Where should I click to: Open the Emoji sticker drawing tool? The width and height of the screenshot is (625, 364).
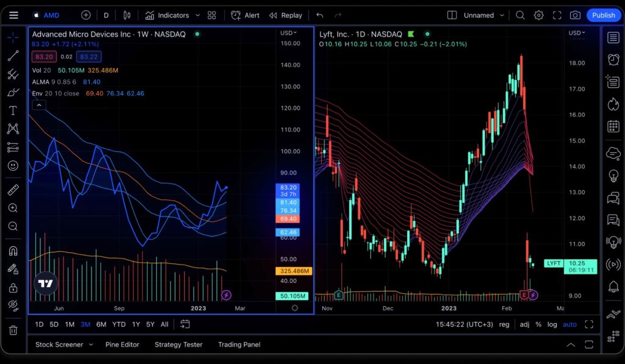coord(13,165)
